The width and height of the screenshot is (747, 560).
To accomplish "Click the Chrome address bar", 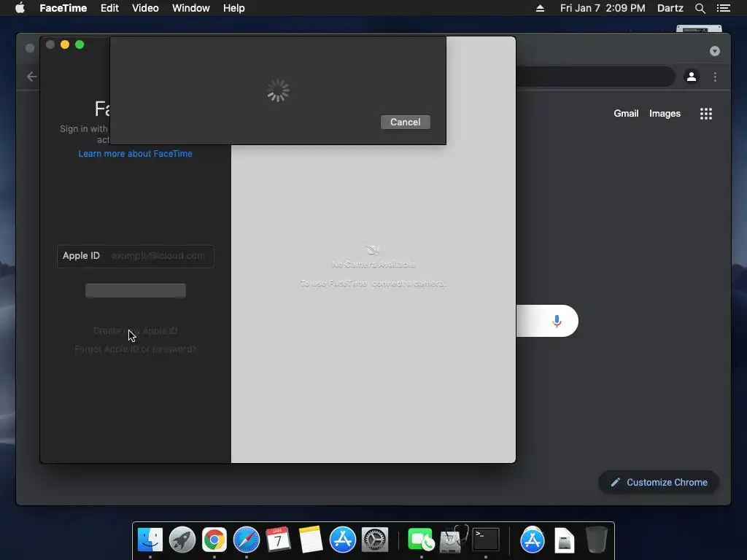I will tap(595, 77).
